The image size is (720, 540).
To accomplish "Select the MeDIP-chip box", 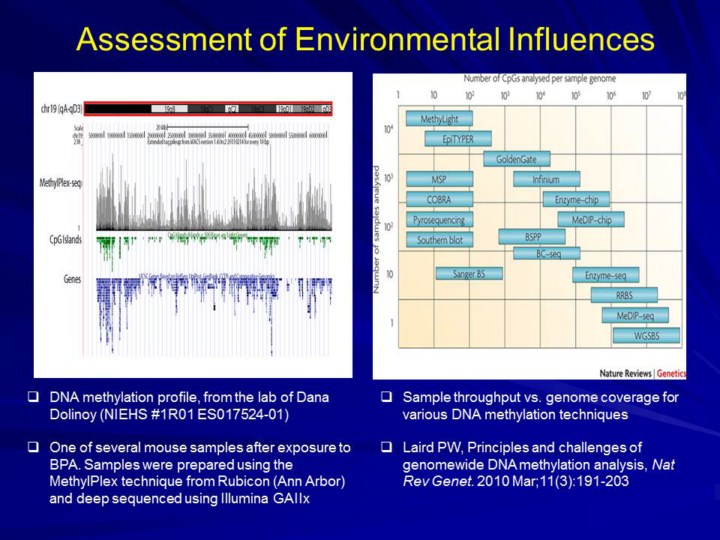I will click(x=591, y=219).
